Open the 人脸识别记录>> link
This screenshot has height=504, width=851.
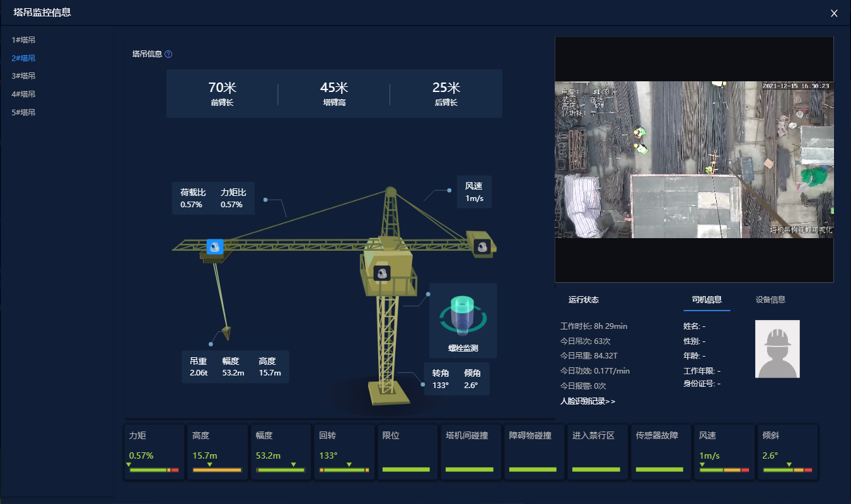point(588,401)
